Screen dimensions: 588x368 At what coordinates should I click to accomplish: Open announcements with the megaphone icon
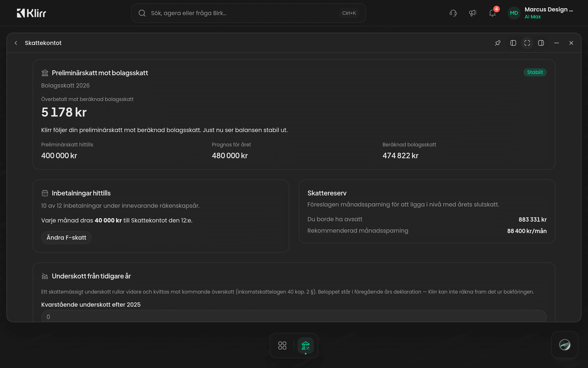tap(473, 13)
